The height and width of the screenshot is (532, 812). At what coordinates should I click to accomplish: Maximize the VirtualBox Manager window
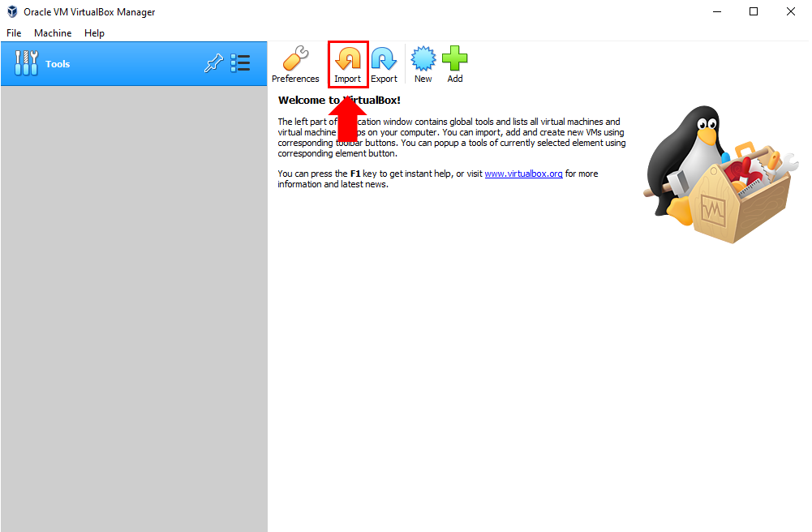(753, 11)
